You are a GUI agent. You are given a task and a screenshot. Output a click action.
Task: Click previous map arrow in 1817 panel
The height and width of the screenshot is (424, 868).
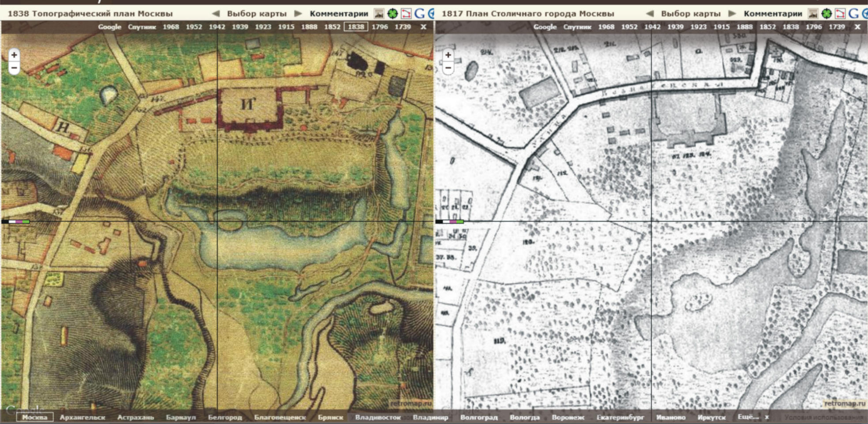pyautogui.click(x=650, y=14)
